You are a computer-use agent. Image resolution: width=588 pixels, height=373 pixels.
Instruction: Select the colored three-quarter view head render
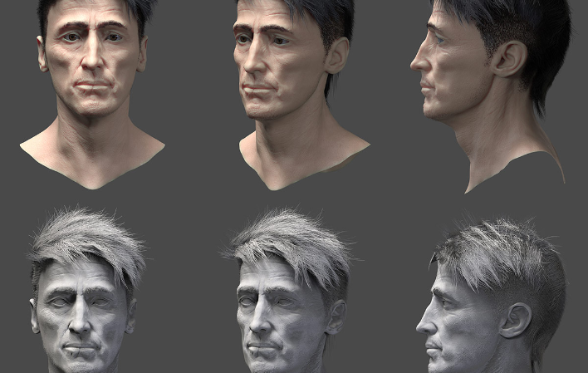(x=300, y=94)
